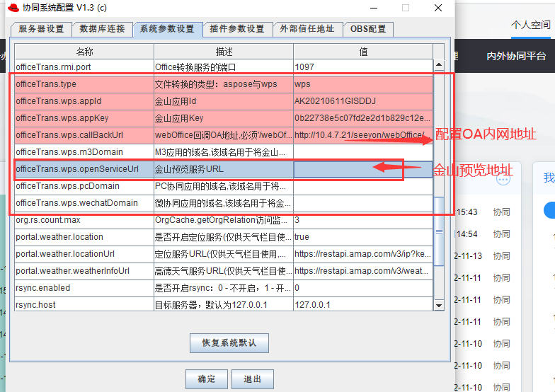The height and width of the screenshot is (392, 555).
Task: Click the 0b22738e5c07fd2e2d1b829c12e value cell
Action: (x=363, y=118)
